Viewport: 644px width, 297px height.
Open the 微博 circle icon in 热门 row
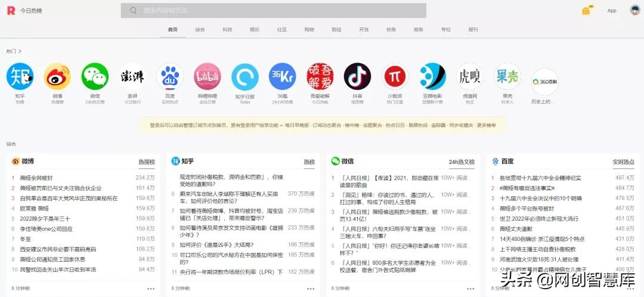coord(57,76)
